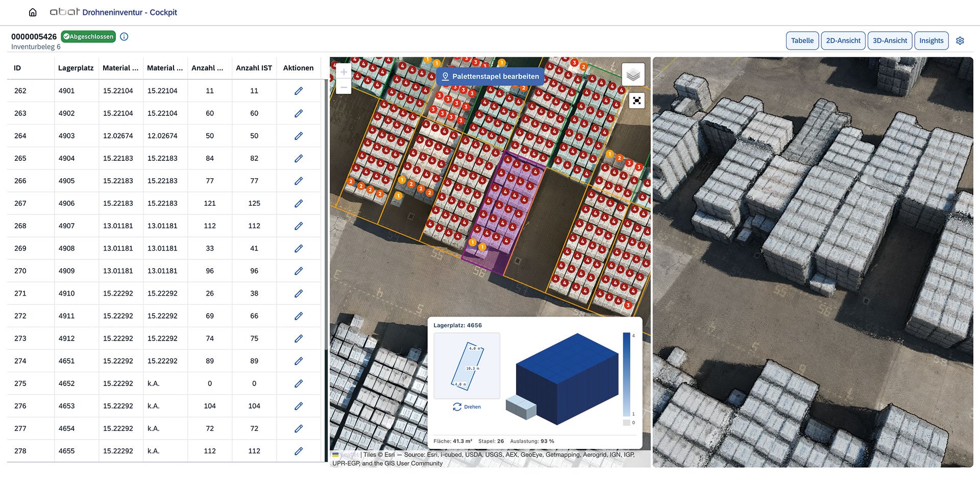Edit Lagerplatz 4906 row pencil icon
This screenshot has width=980, height=481.
pos(299,203)
